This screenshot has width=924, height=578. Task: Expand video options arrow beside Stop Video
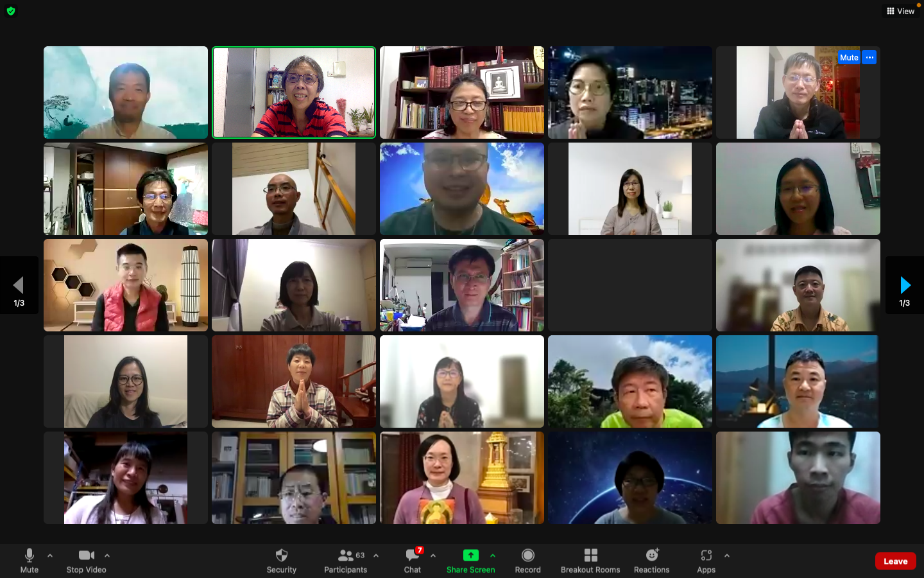tap(107, 556)
